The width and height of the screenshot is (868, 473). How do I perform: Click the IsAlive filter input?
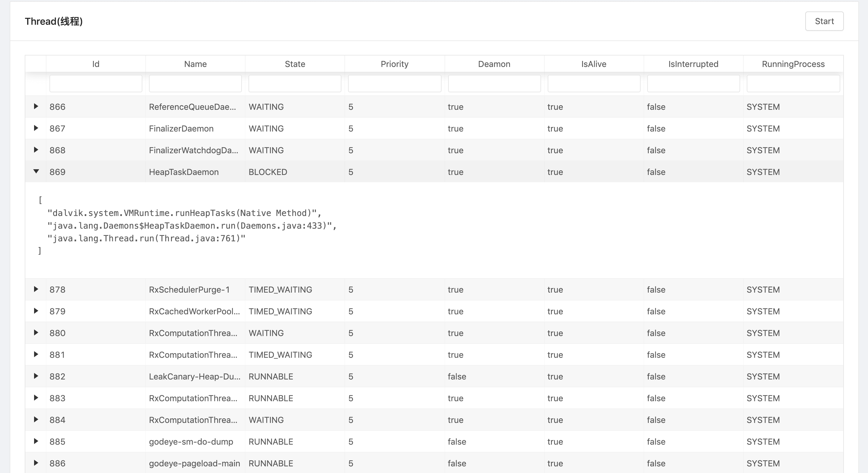(x=593, y=83)
